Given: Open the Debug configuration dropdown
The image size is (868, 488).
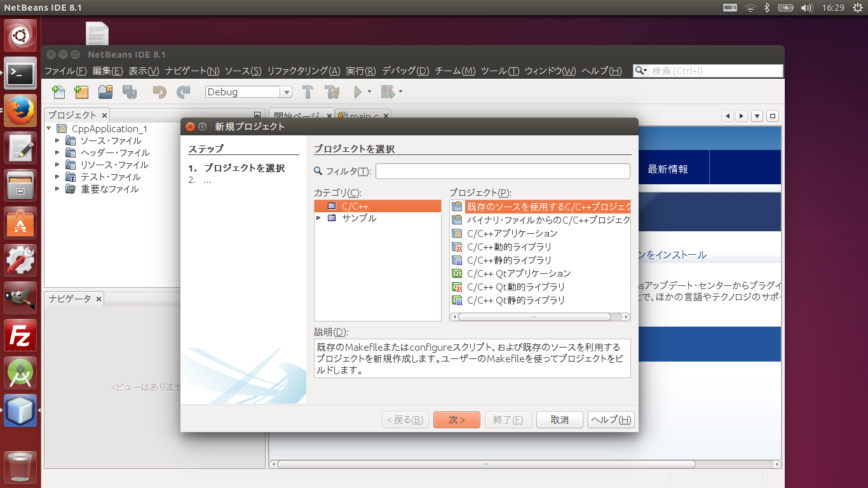Looking at the screenshot, I should point(248,92).
